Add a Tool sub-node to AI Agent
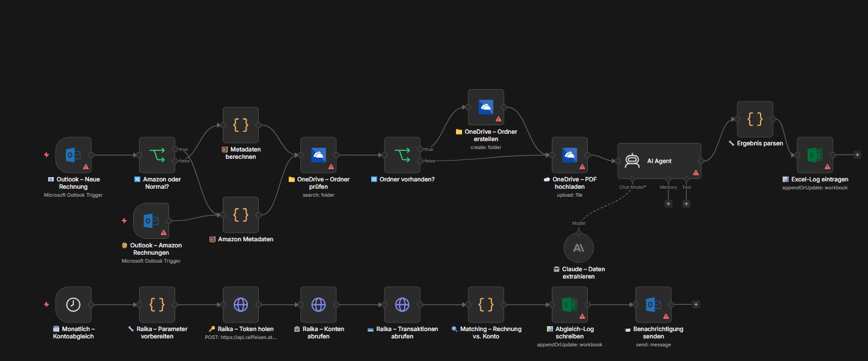 [x=686, y=203]
